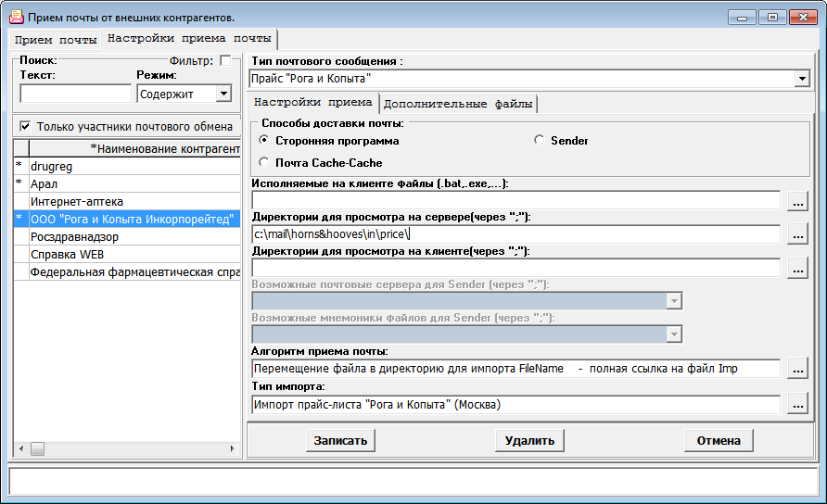This screenshot has height=504, width=827.
Task: Enable the Фильтр checkbox
Action: click(225, 60)
